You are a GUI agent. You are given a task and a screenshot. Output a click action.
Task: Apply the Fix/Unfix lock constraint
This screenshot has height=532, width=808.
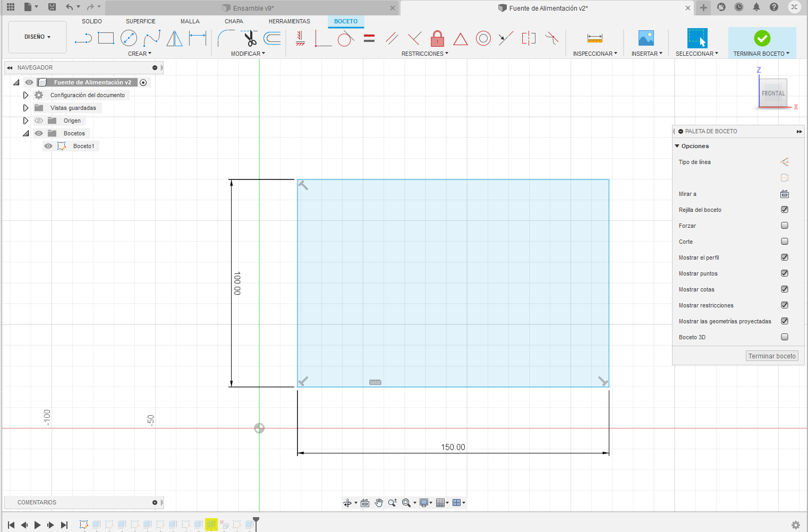click(x=438, y=38)
